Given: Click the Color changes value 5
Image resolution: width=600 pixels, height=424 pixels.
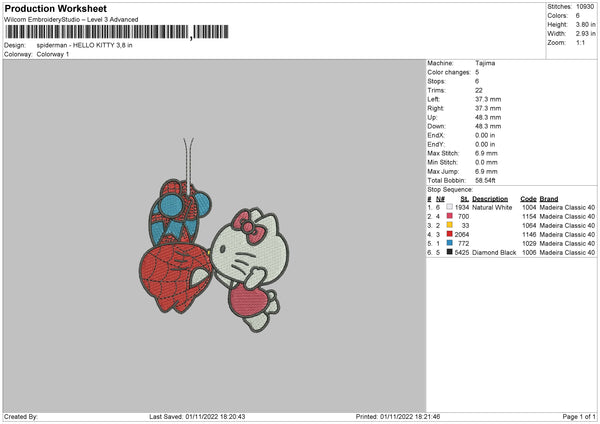Looking at the screenshot, I should 477,72.
